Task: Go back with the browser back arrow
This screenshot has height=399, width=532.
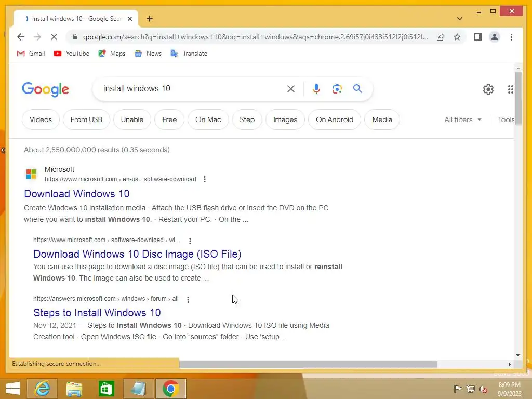Action: click(x=21, y=37)
